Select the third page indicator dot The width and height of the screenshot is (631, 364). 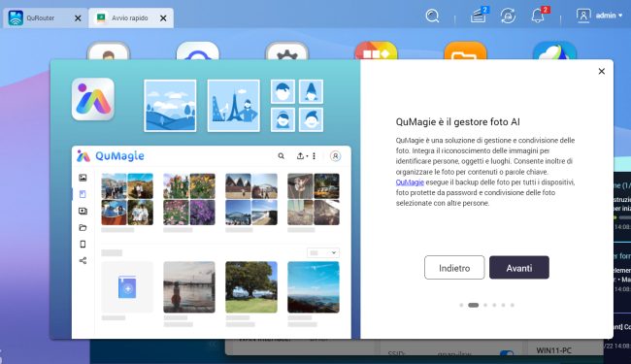(485, 306)
